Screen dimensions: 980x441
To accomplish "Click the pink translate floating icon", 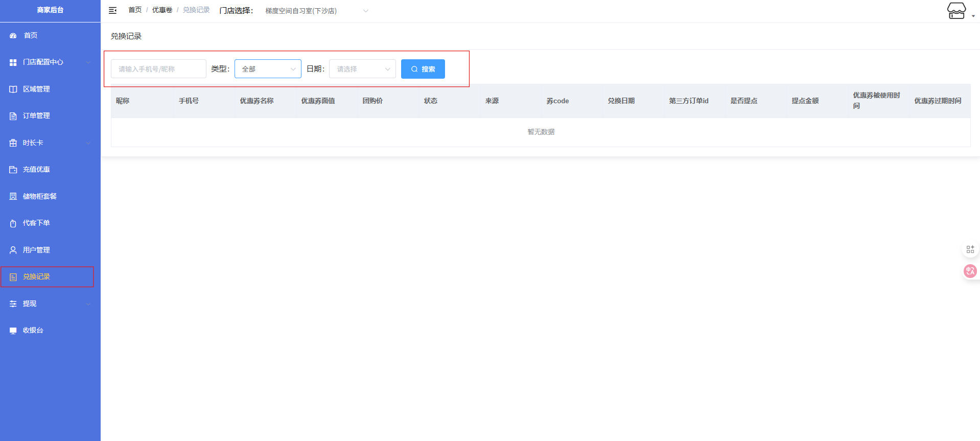I will (x=970, y=271).
